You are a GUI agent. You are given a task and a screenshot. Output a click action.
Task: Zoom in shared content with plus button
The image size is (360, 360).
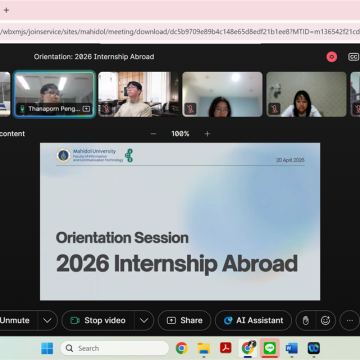tap(207, 134)
